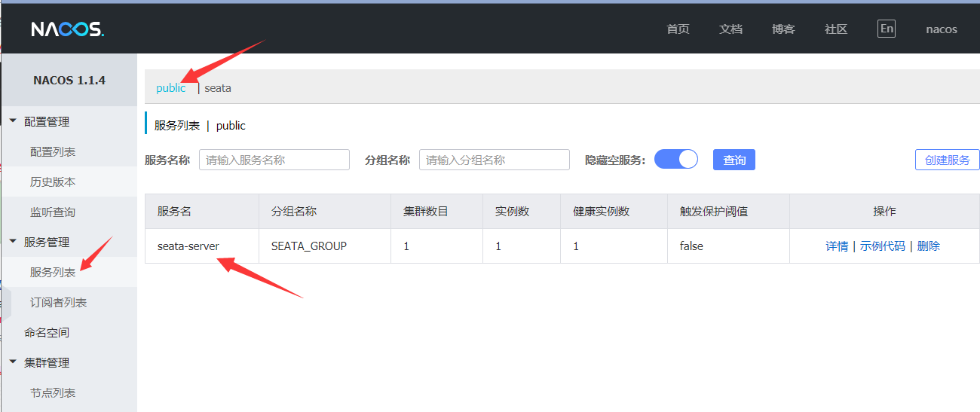The height and width of the screenshot is (412, 980).
Task: Open 社区 in top navigation
Action: 836,29
